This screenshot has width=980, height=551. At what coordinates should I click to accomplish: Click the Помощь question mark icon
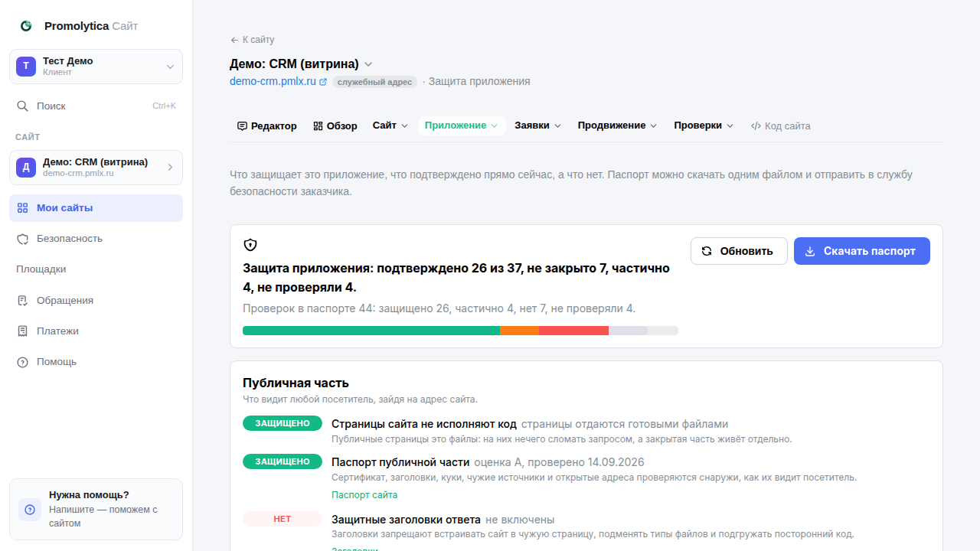click(x=23, y=362)
